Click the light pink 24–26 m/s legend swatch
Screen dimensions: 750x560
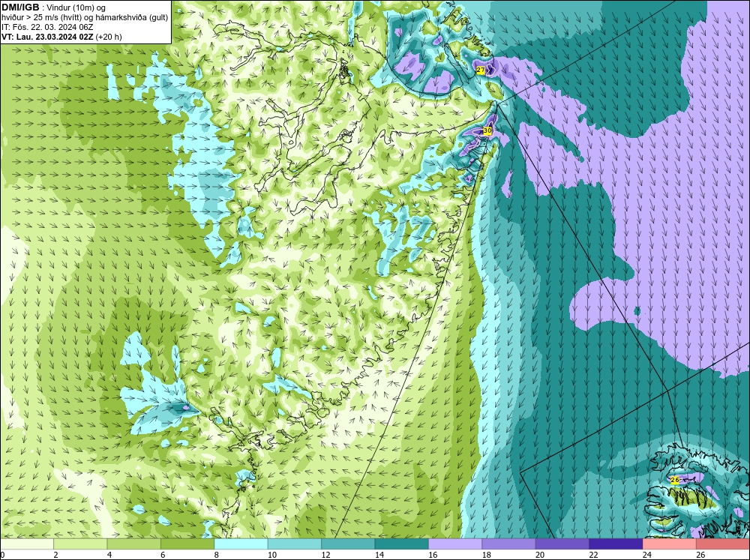670,544
